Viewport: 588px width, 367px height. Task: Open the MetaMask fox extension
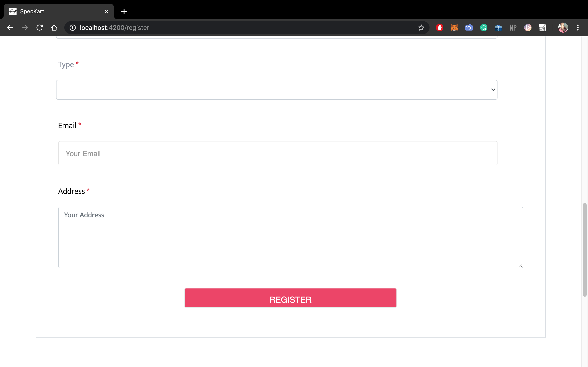(454, 28)
